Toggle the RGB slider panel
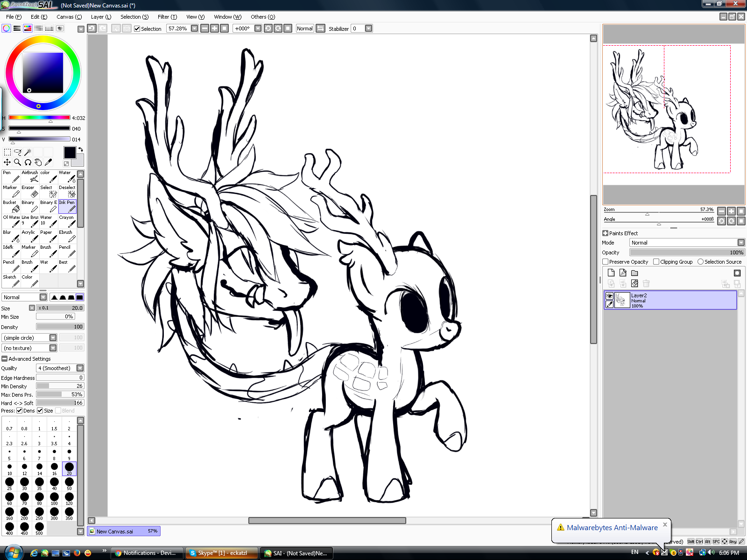747x560 pixels. (x=17, y=28)
